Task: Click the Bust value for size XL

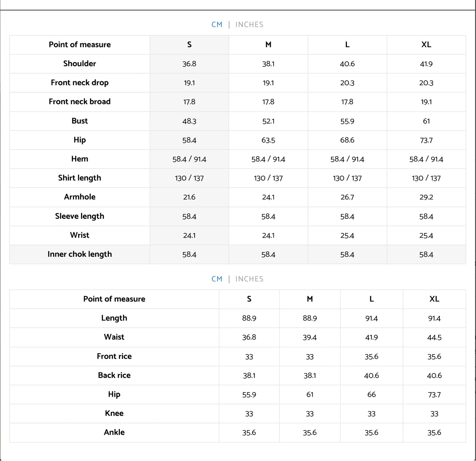Action: [426, 121]
